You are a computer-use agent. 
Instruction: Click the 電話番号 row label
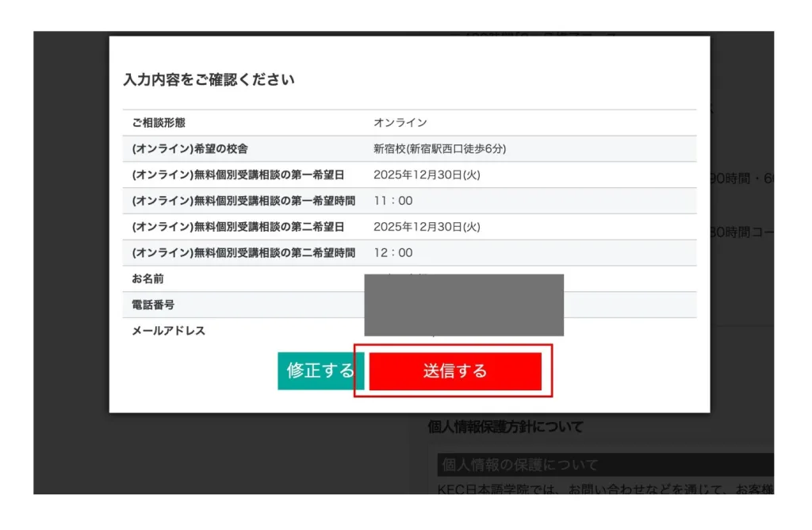pyautogui.click(x=153, y=305)
